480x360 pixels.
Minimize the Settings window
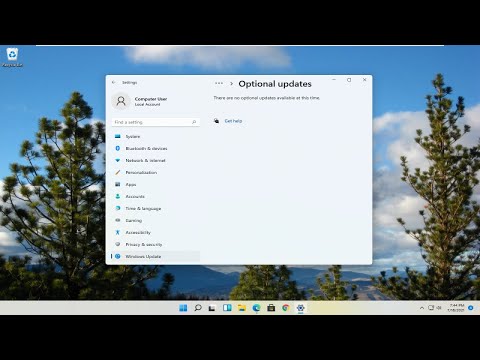point(334,80)
